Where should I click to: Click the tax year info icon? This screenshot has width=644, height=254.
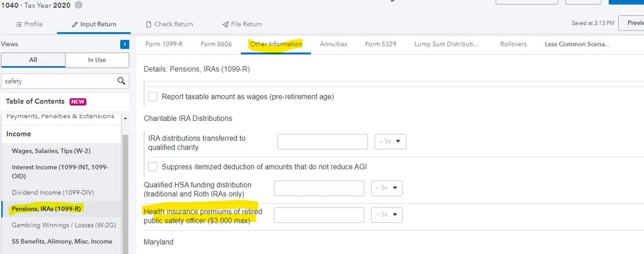[x=79, y=5]
